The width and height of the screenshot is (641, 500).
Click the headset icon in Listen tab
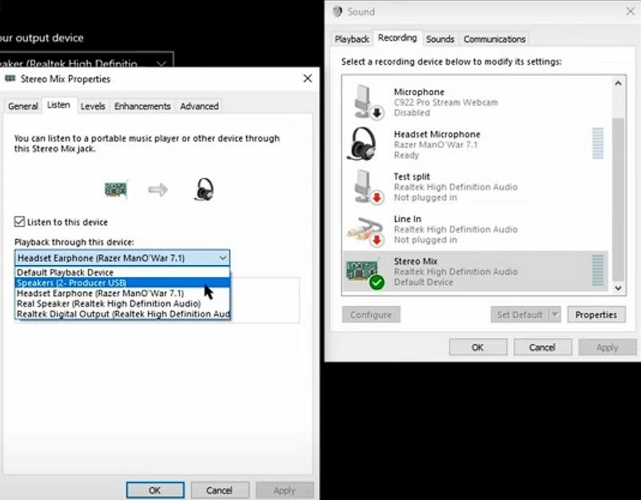click(x=204, y=189)
